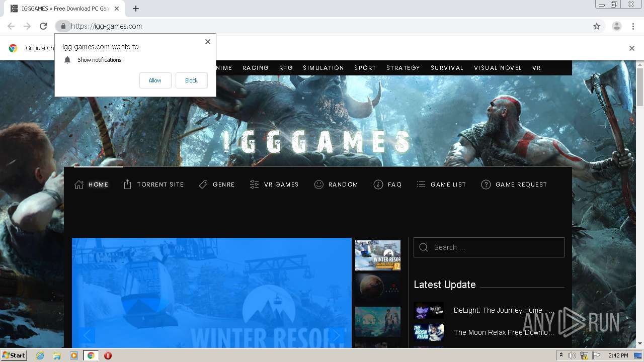Open The Moon Relax Free Download post
Screen dimensions: 644x362
[504, 332]
